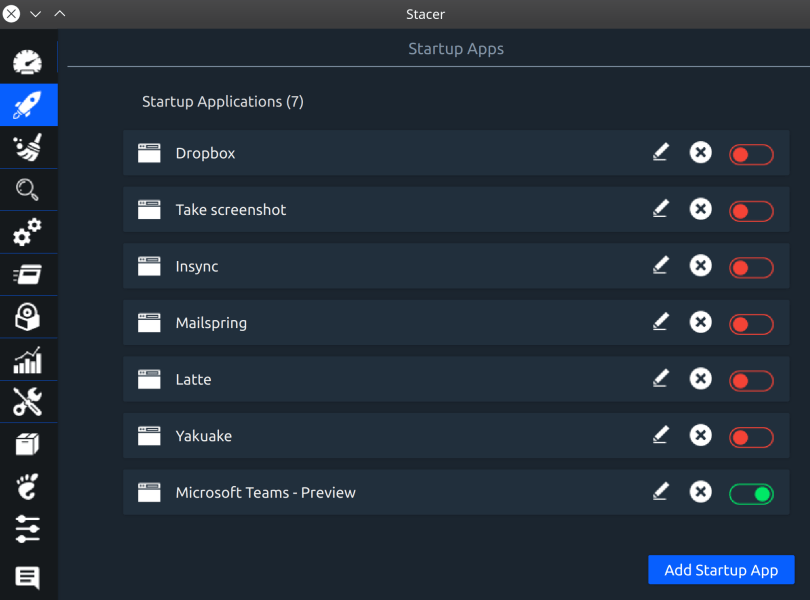This screenshot has width=810, height=600.
Task: Delete the Latte startup entry
Action: click(x=700, y=378)
